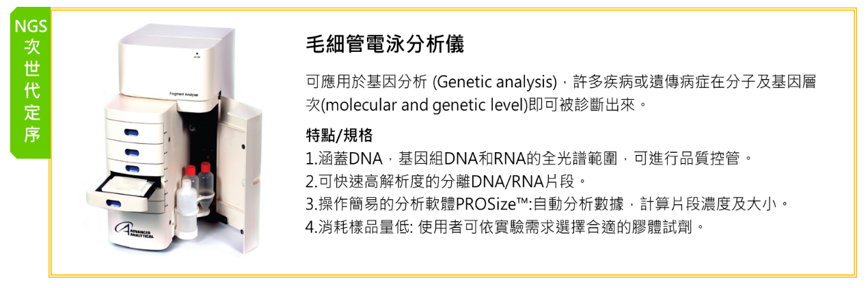The image size is (868, 288).
Task: Click the second drawer's blue handle
Action: [131, 152]
